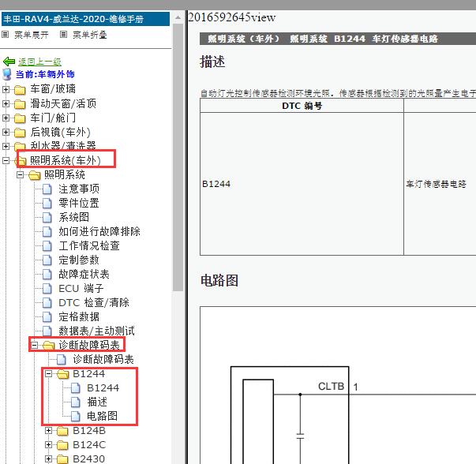
Task: Expand the 后视镜(车外) tree node
Action: (x=6, y=132)
